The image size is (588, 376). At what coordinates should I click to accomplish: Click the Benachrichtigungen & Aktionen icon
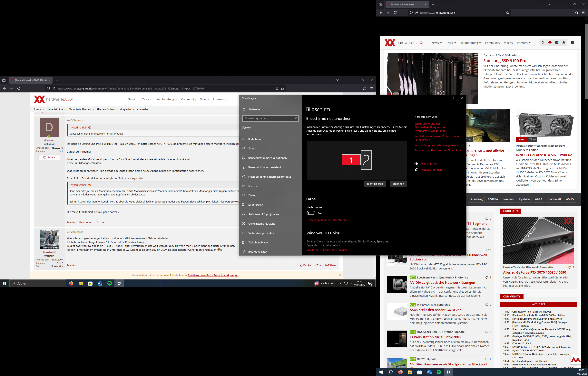tap(244, 158)
